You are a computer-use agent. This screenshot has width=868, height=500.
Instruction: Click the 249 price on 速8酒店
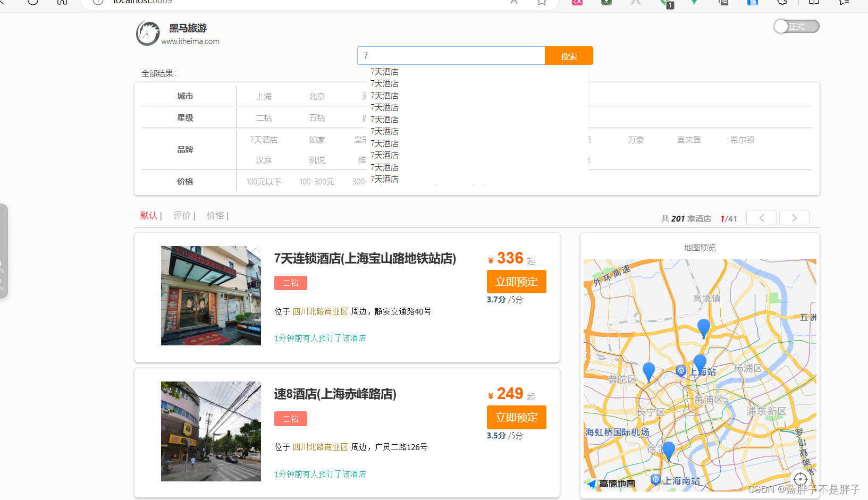pyautogui.click(x=510, y=394)
